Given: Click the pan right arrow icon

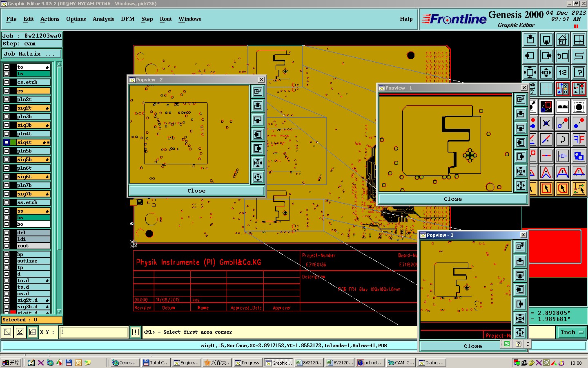Looking at the screenshot, I should click(x=546, y=56).
